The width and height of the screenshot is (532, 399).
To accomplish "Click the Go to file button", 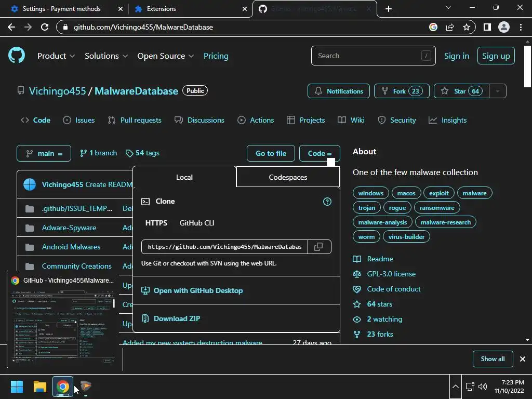I will click(x=271, y=153).
